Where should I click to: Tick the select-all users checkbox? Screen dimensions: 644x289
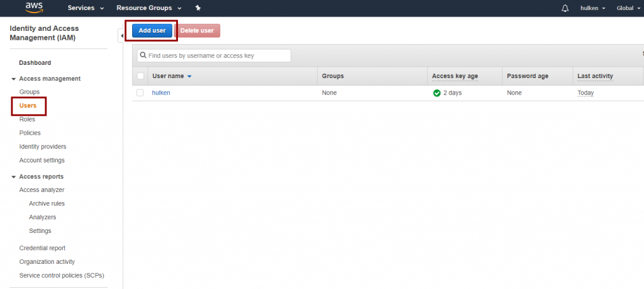coord(140,76)
